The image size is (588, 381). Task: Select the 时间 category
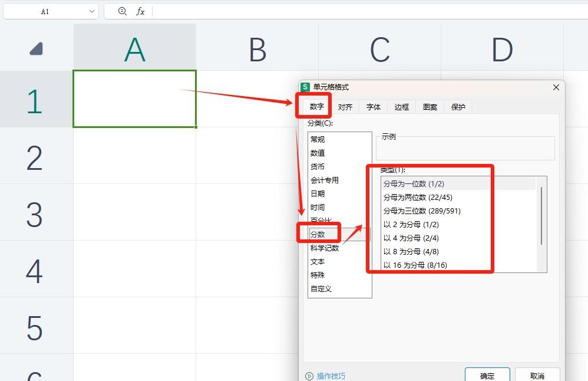click(x=339, y=207)
